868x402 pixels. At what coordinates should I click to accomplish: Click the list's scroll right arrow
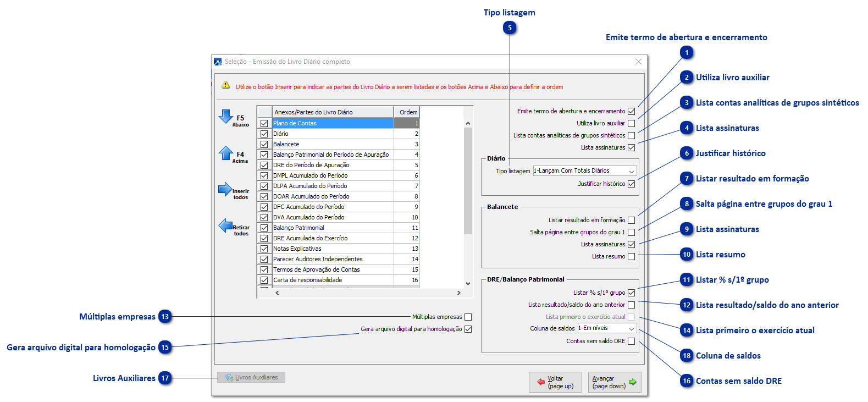tap(459, 293)
